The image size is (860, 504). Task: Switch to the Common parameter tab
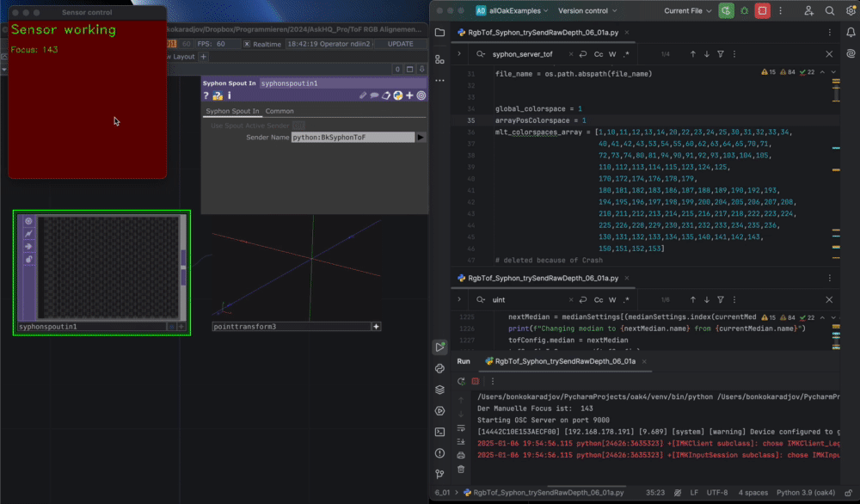coord(279,111)
